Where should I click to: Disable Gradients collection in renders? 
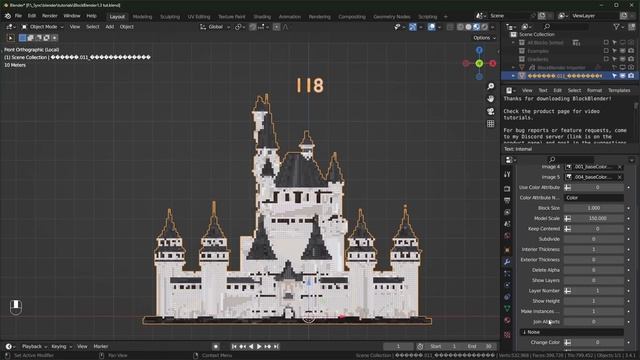pos(631,59)
